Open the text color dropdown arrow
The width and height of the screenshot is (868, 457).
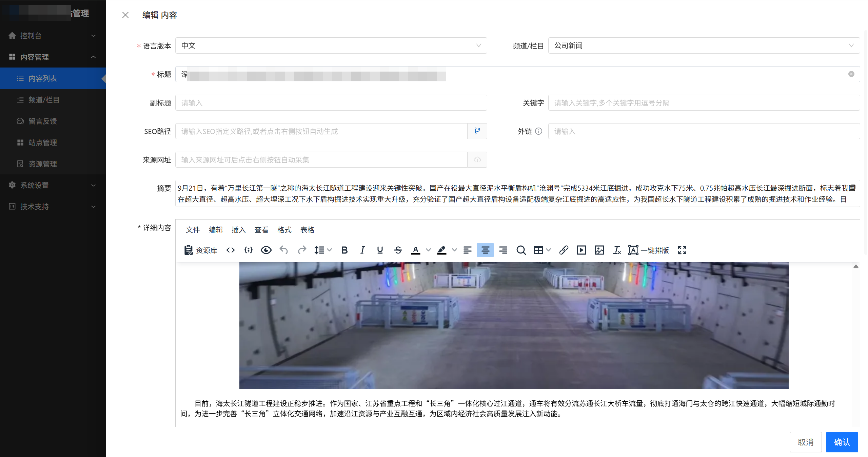tap(429, 250)
